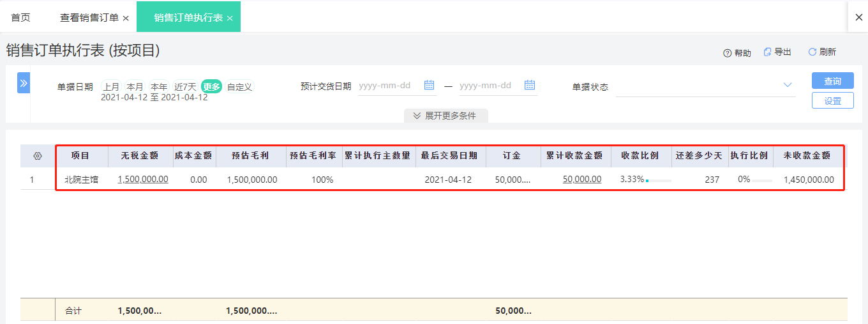The height and width of the screenshot is (324, 868).
Task: Click the 1,450,000.00 未收款金额 cell
Action: tap(809, 180)
